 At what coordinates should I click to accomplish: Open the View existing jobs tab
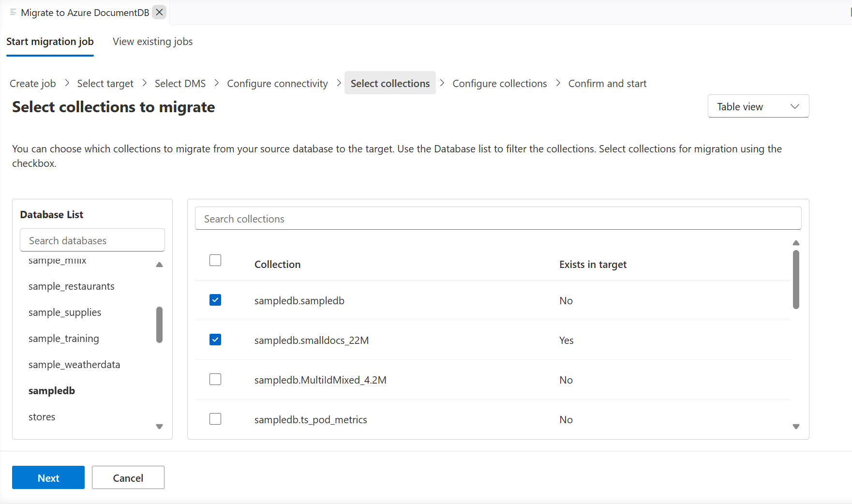(x=152, y=42)
